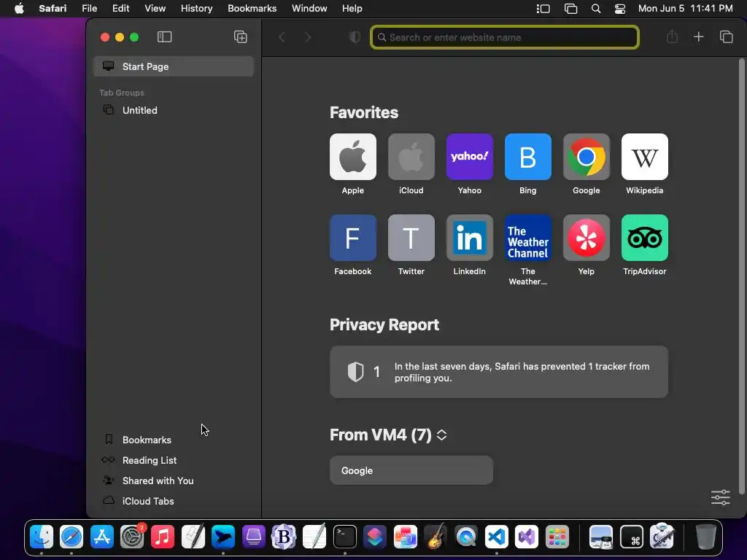Image resolution: width=747 pixels, height=560 pixels.
Task: Open the Twitter favorite
Action: pyautogui.click(x=411, y=238)
